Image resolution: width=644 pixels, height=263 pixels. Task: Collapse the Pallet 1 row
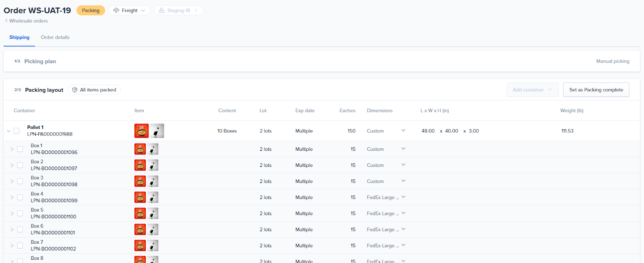8,131
